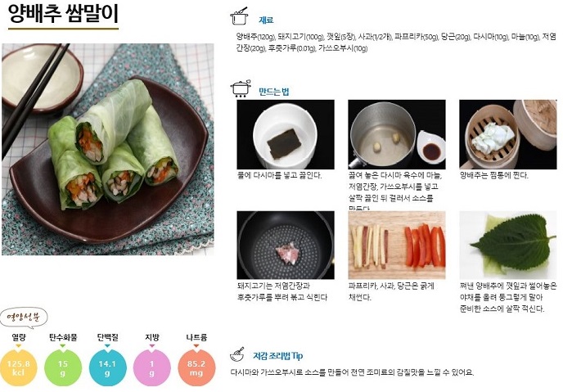Open the main cabbage wrap dish photo
This screenshot has height=392, width=563.
[108, 149]
